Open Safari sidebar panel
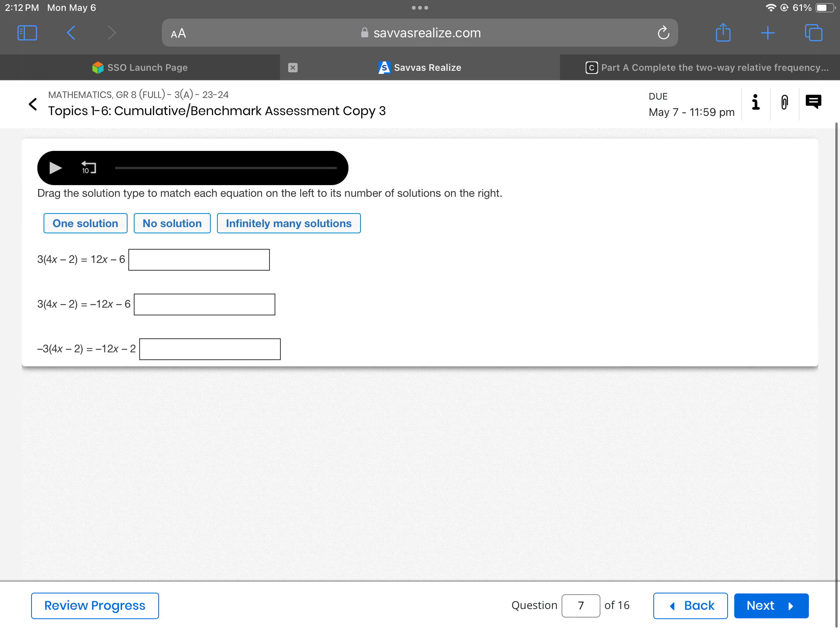 coord(27,33)
